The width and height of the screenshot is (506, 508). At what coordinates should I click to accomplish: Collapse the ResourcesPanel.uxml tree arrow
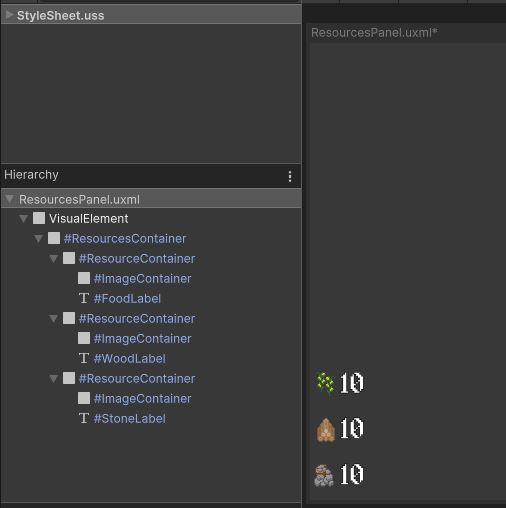click(9, 199)
